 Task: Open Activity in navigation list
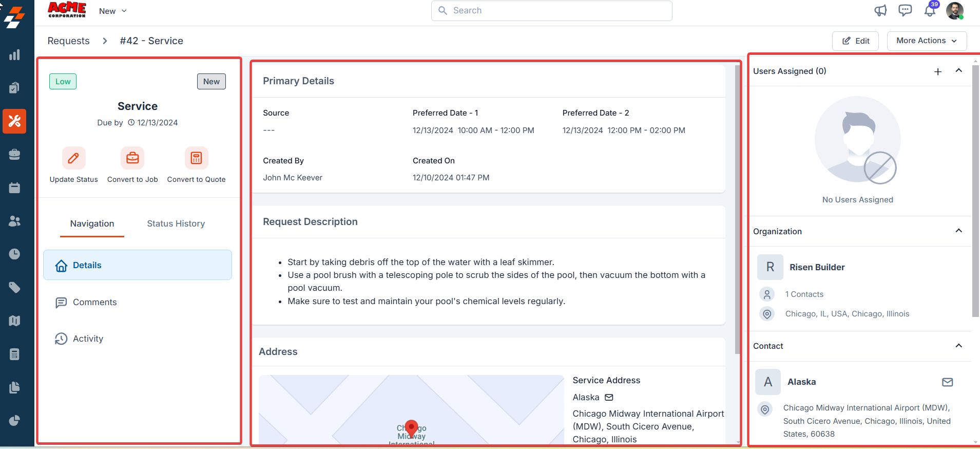[x=138, y=339]
